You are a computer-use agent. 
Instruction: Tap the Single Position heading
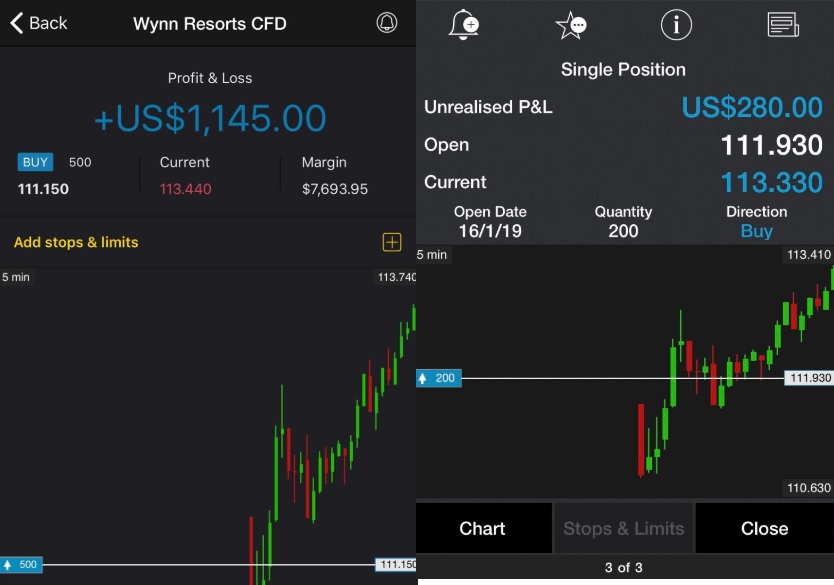click(623, 70)
